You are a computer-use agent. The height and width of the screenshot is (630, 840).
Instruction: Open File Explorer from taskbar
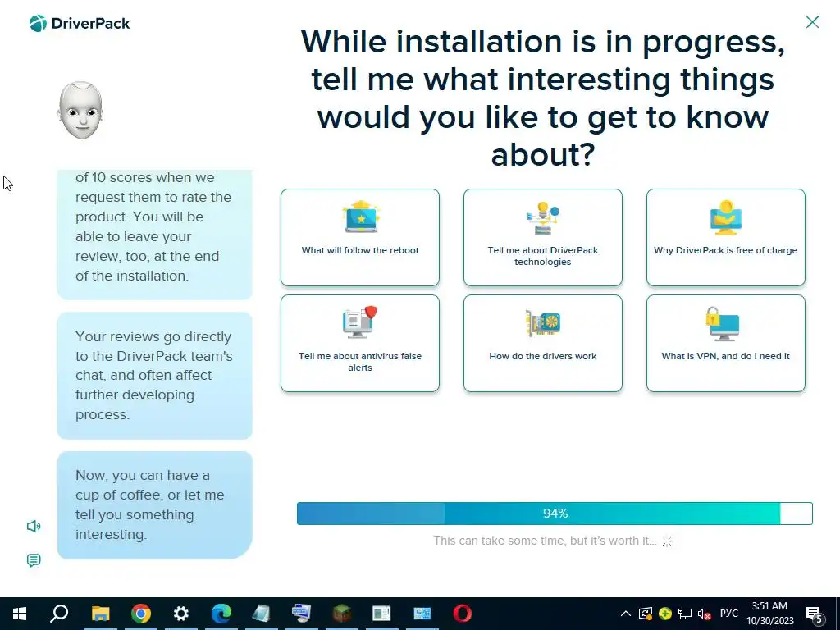(x=100, y=614)
